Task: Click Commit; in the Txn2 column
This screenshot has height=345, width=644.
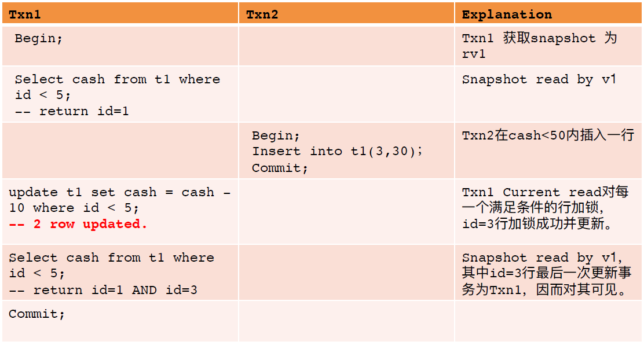Action: tap(280, 168)
